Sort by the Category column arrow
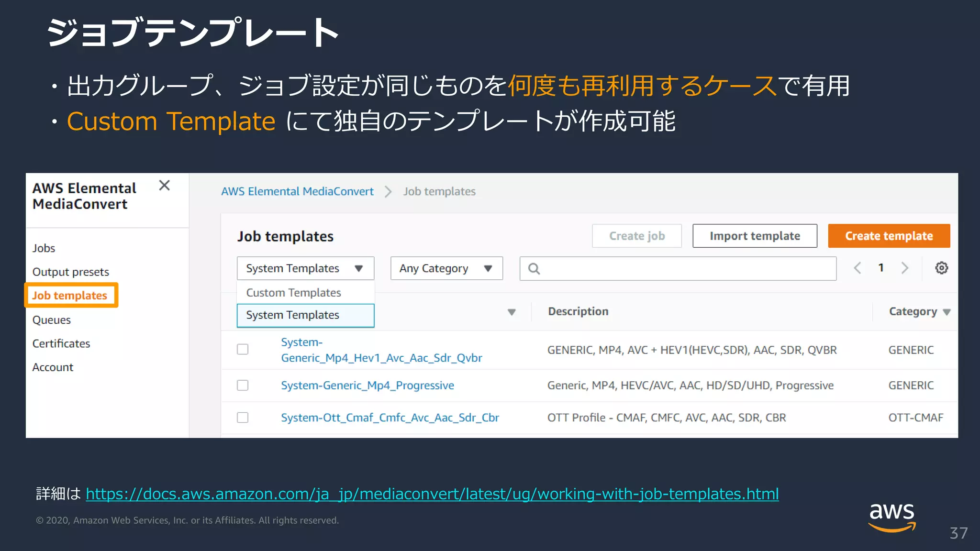 click(x=947, y=312)
